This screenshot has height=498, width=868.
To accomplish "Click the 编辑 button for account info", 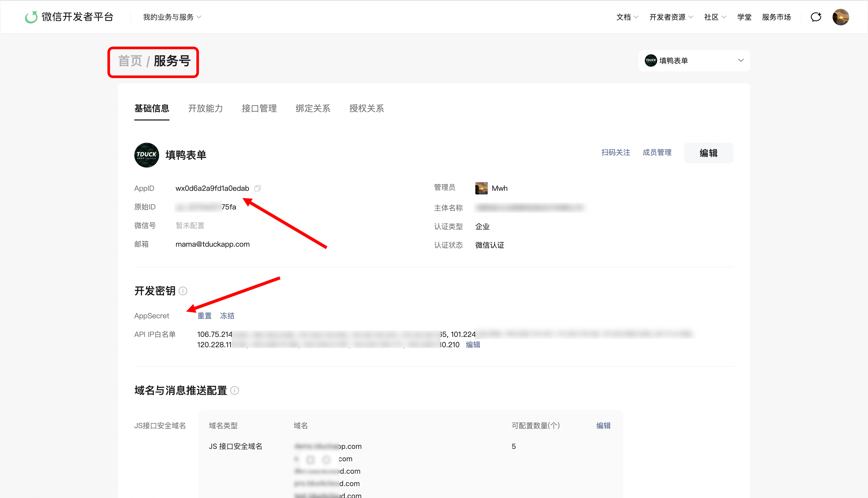I will [x=708, y=153].
